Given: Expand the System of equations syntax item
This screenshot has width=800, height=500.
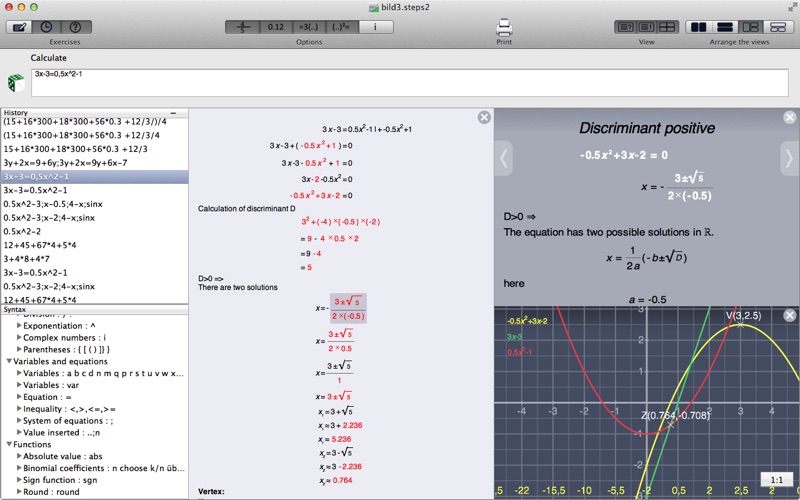Looking at the screenshot, I should (x=19, y=420).
